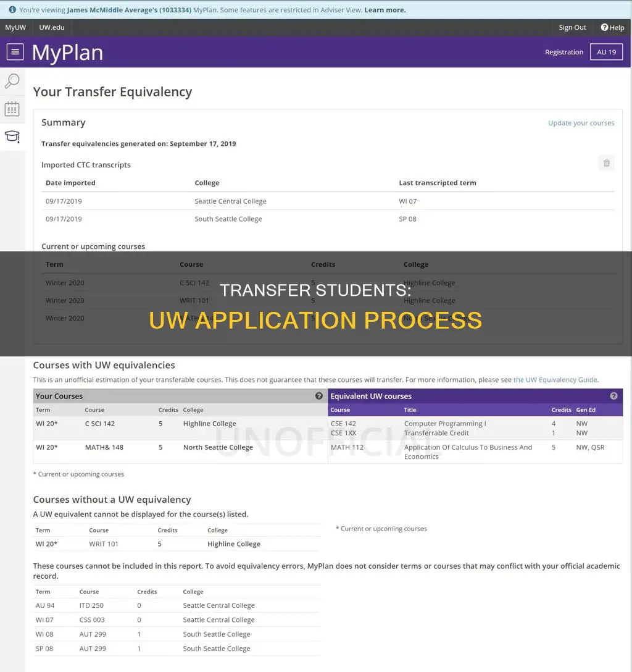Click the ITD 250 course row

point(177,605)
